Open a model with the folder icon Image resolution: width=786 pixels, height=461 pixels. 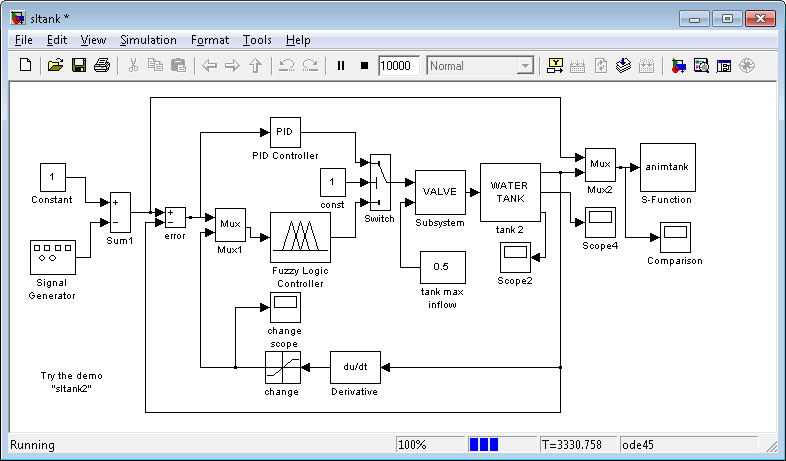pos(55,66)
